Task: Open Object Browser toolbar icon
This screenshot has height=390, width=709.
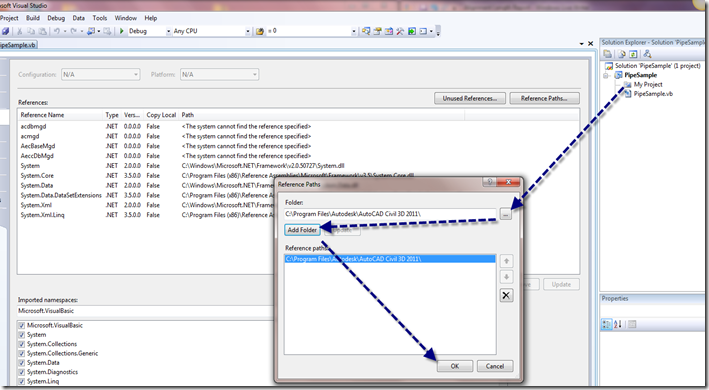Action: [389, 31]
